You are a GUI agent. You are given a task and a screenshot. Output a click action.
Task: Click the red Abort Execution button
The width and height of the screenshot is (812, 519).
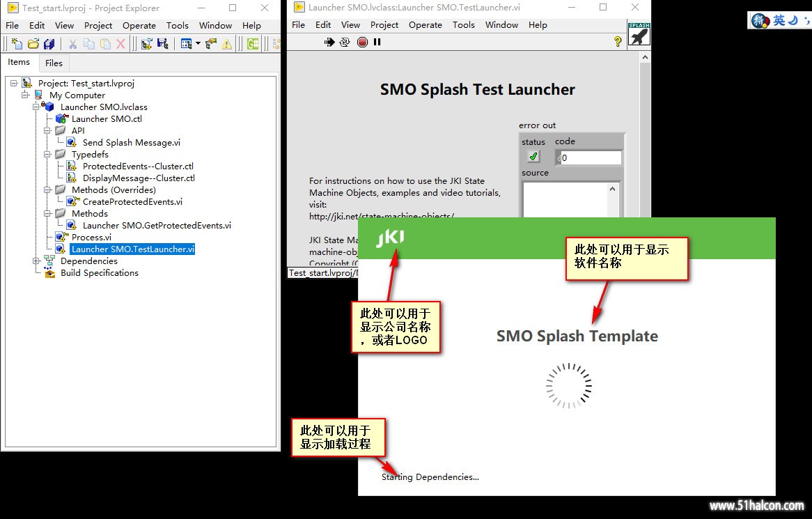(363, 42)
